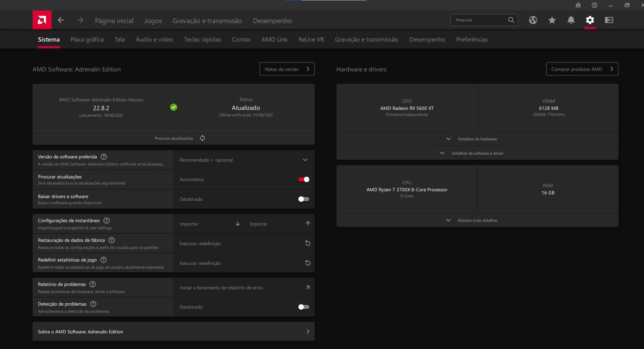This screenshot has width=644, height=349.
Task: Launch error report tool arrow icon
Action: (x=308, y=287)
